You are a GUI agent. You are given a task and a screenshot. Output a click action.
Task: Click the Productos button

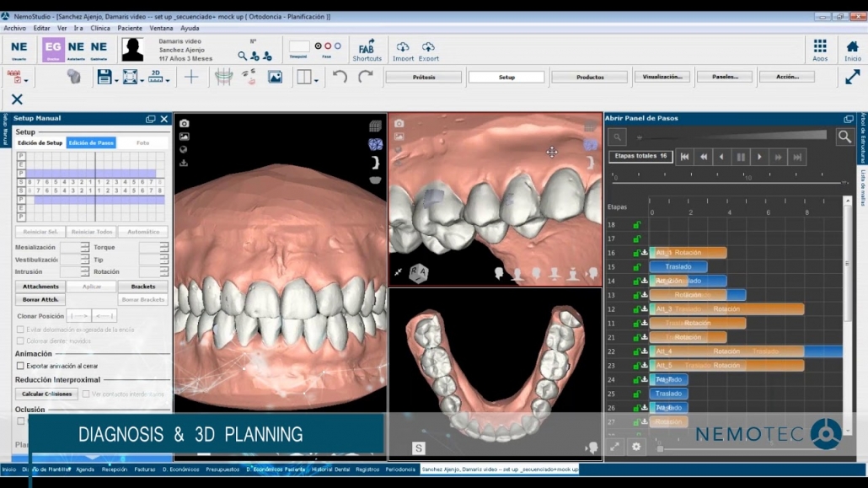(x=590, y=77)
